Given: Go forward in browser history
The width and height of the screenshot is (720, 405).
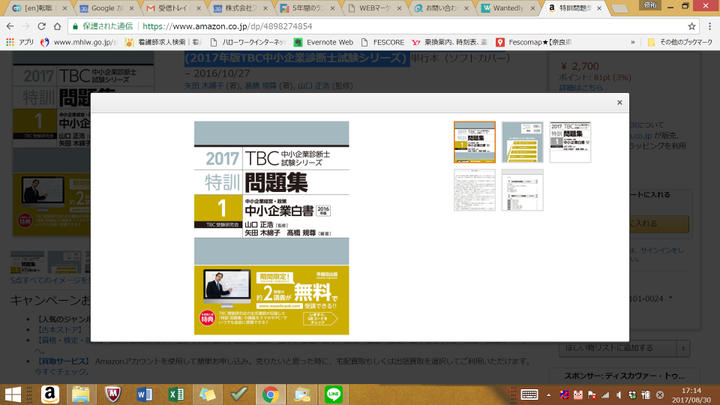Looking at the screenshot, I should [26, 26].
